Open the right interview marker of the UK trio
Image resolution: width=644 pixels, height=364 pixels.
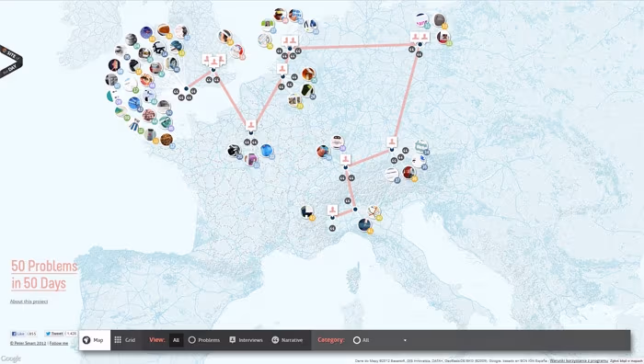coord(222,59)
